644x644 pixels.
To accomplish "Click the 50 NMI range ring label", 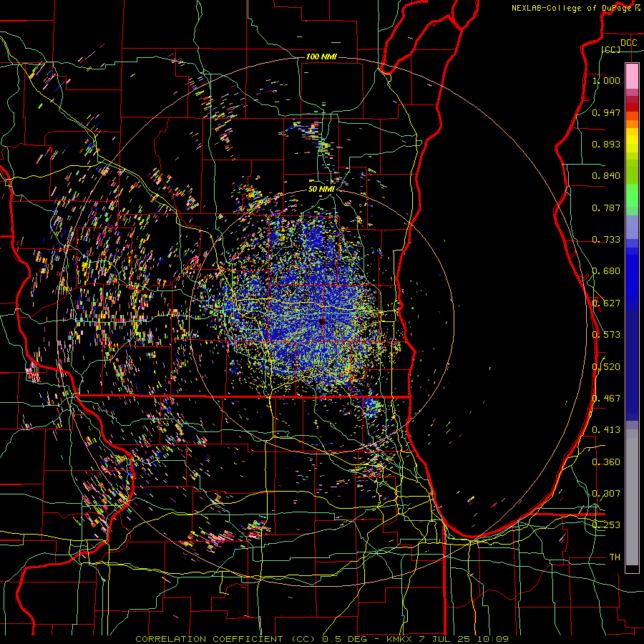I will 321,190.
